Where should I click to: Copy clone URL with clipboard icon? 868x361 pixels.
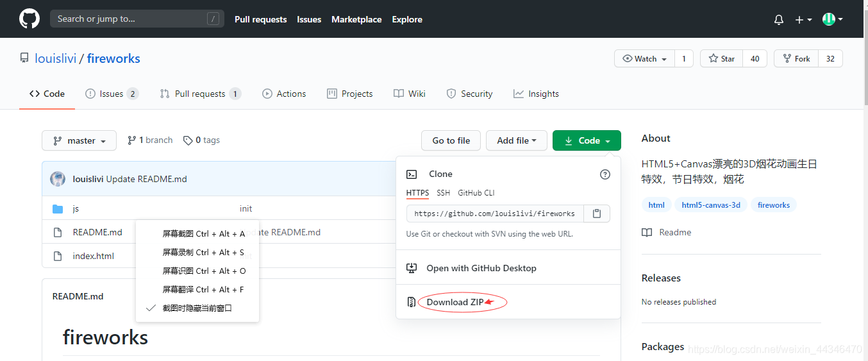pyautogui.click(x=597, y=214)
